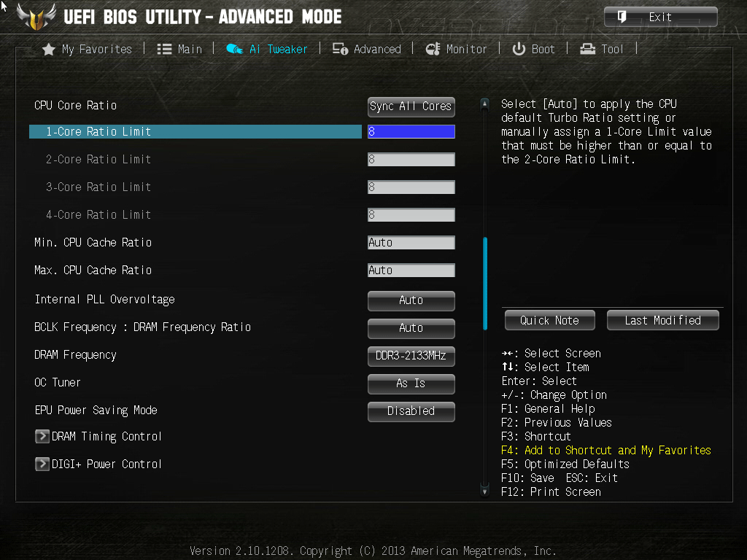Click the Min. CPU Cache Ratio field

tap(411, 242)
